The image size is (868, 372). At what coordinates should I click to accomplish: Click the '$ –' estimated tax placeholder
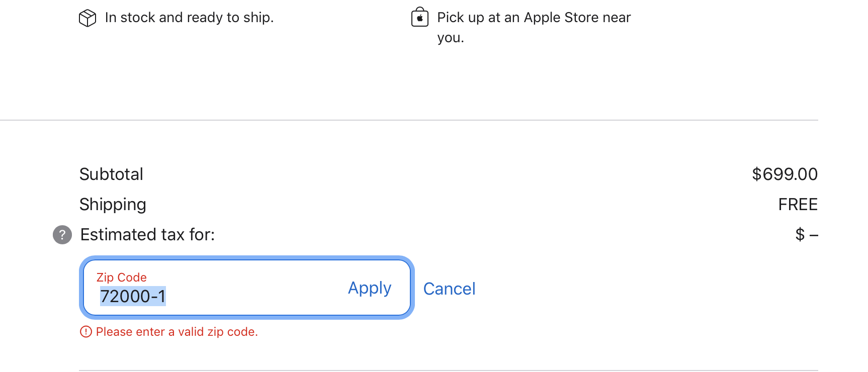coord(806,235)
